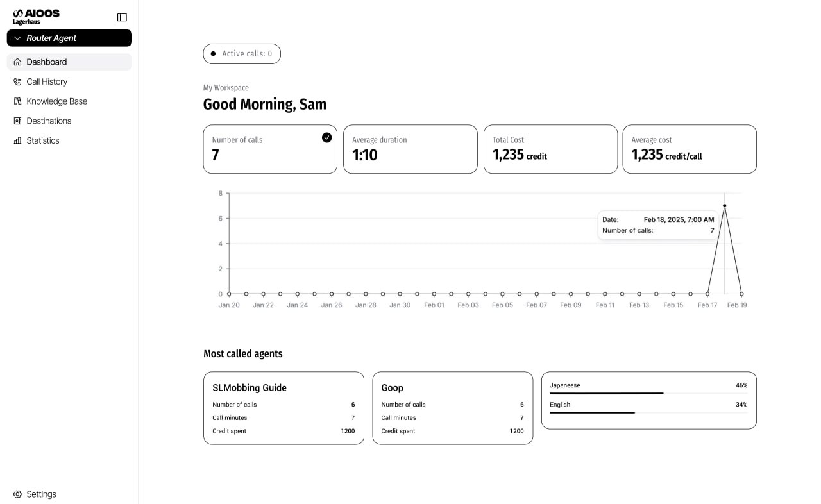The image size is (821, 504).
Task: Click the Destinations contact icon
Action: [17, 121]
